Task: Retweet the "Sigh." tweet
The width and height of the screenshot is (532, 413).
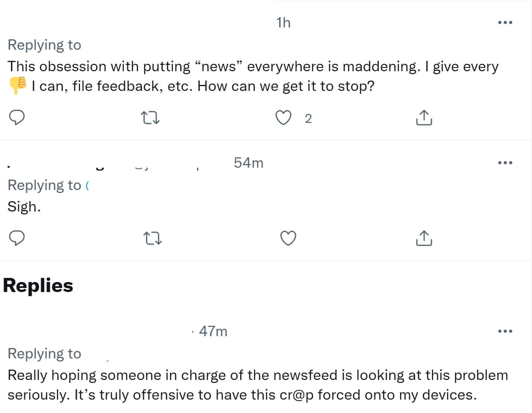Action: pyautogui.click(x=153, y=238)
